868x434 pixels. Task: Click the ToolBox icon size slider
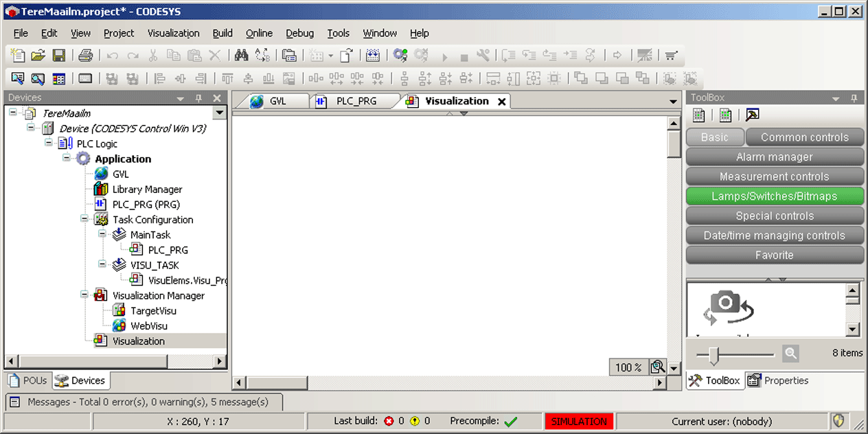tap(713, 354)
